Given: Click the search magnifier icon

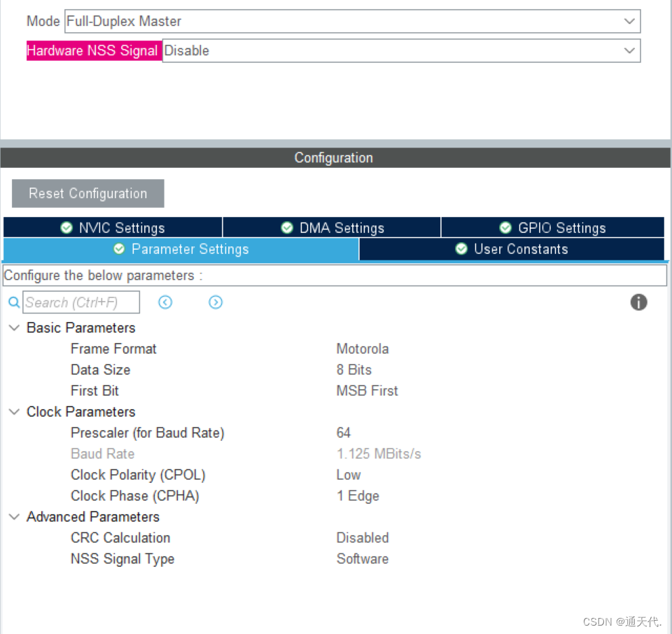Looking at the screenshot, I should coord(13,302).
